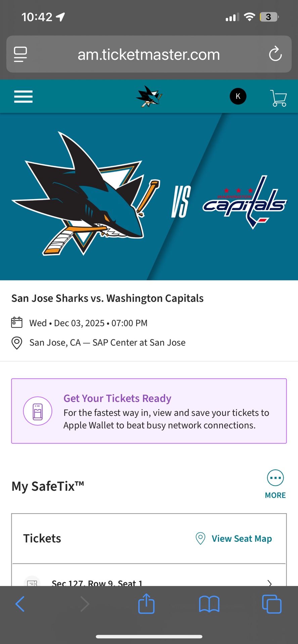The image size is (298, 644).
Task: Tap the calendar icon beside the event date
Action: pyautogui.click(x=16, y=322)
